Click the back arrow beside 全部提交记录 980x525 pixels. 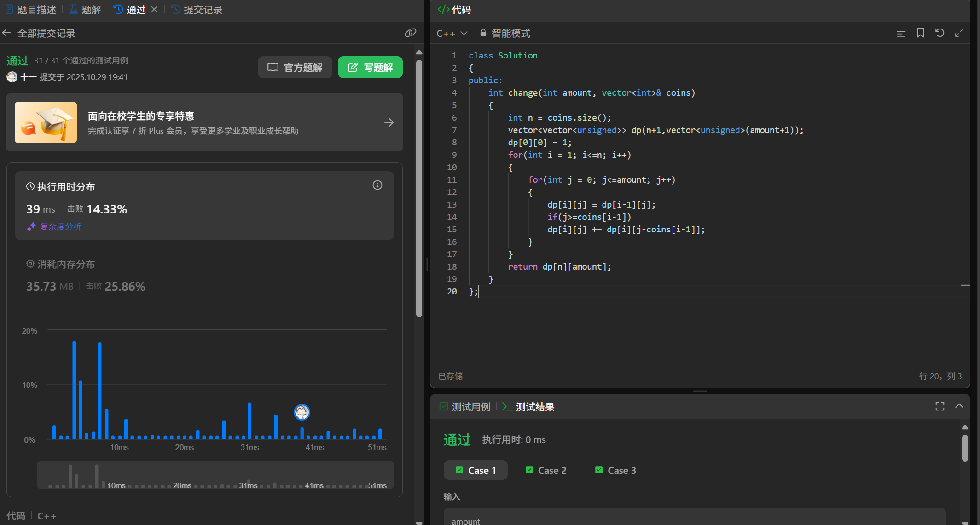[7, 33]
